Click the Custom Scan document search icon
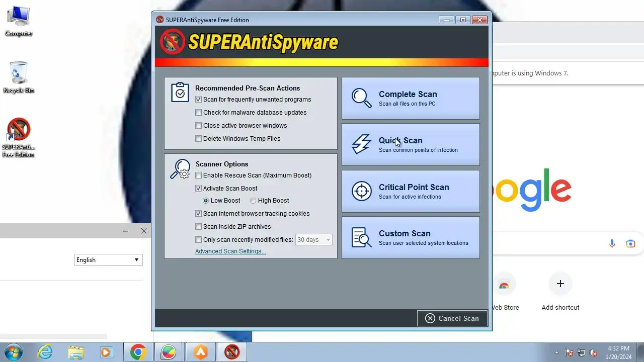Screen dimensions: 644x362 (x=361, y=237)
